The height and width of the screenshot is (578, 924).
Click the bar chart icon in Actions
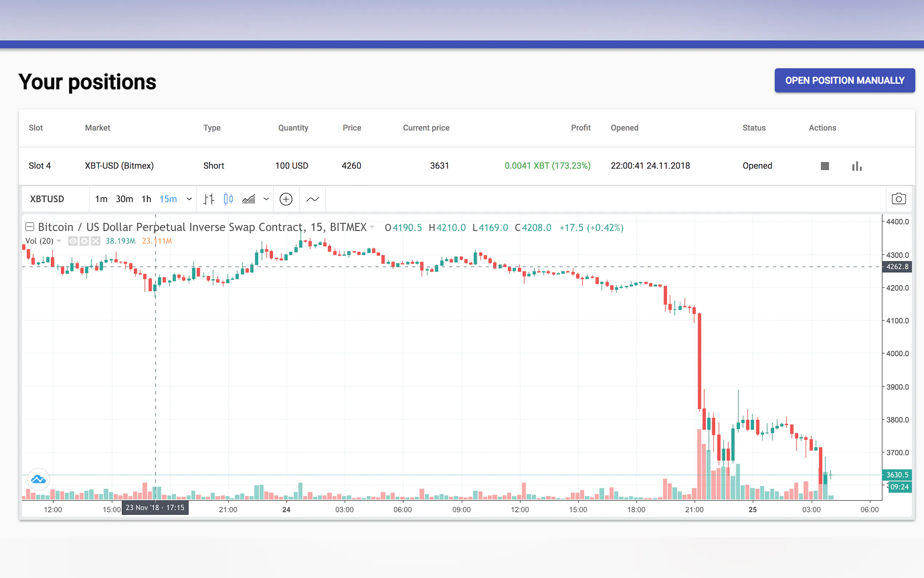[857, 166]
